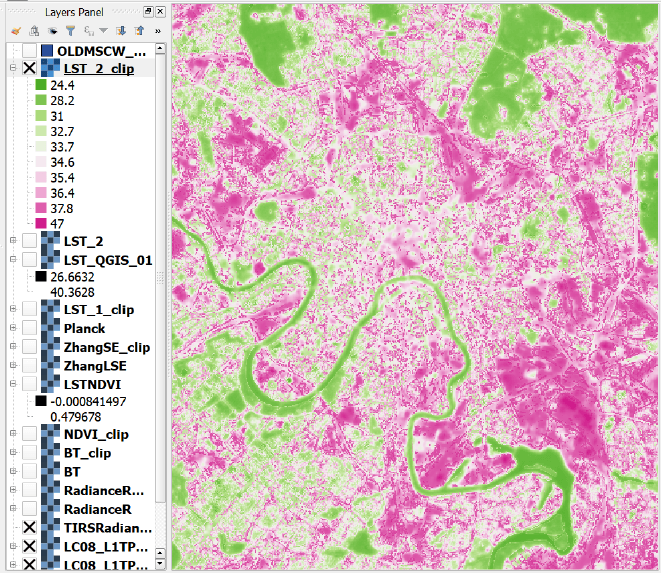Show the LST_2 layer via checkbox

pos(30,241)
